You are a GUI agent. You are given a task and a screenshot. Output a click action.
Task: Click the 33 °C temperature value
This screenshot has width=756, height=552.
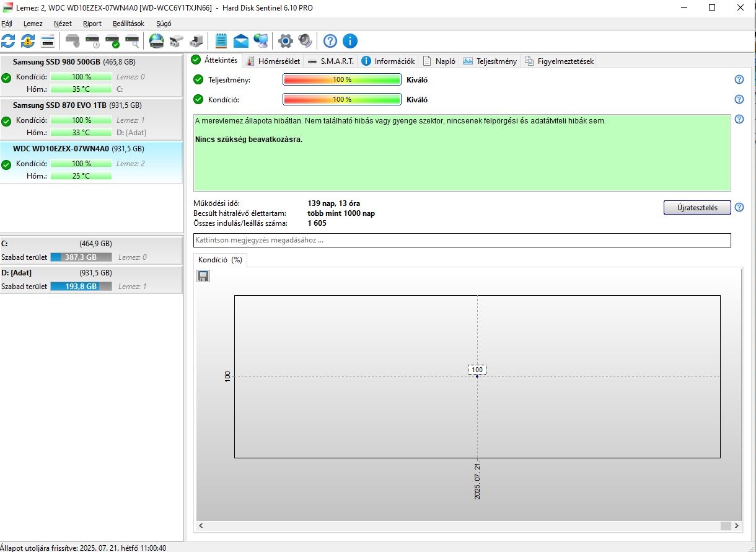(x=81, y=132)
